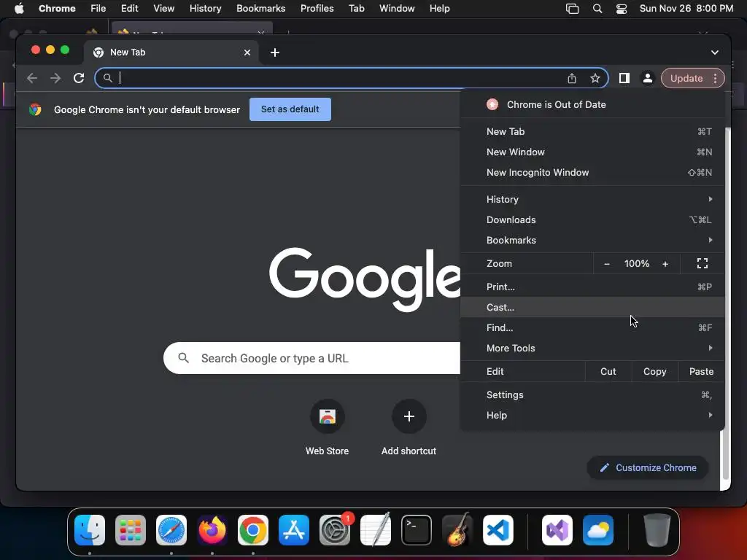The width and height of the screenshot is (747, 560).
Task: Open the profile avatar icon
Action: [x=648, y=78]
